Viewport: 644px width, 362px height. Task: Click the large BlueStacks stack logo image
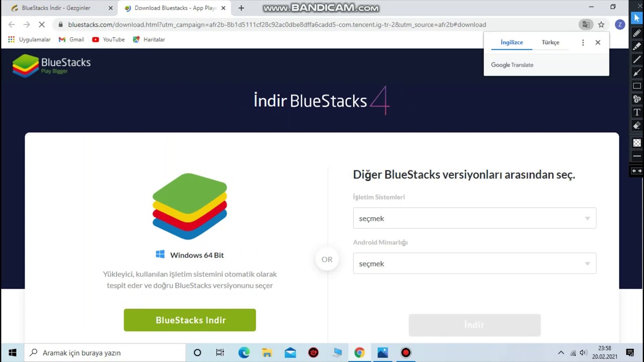pyautogui.click(x=190, y=206)
